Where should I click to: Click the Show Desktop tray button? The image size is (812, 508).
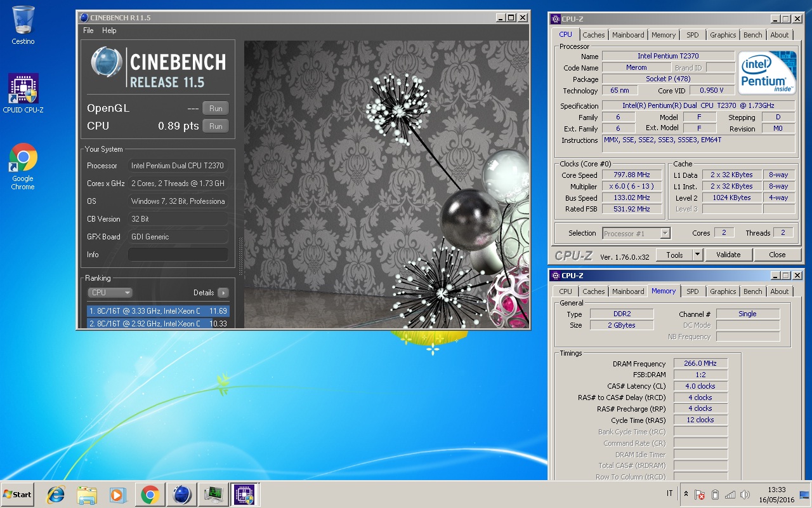point(804,495)
